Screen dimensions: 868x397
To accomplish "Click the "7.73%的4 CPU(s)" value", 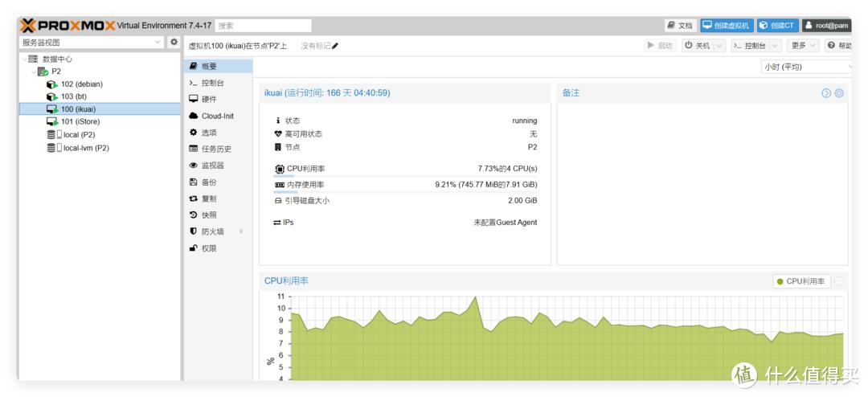I will pyautogui.click(x=507, y=168).
